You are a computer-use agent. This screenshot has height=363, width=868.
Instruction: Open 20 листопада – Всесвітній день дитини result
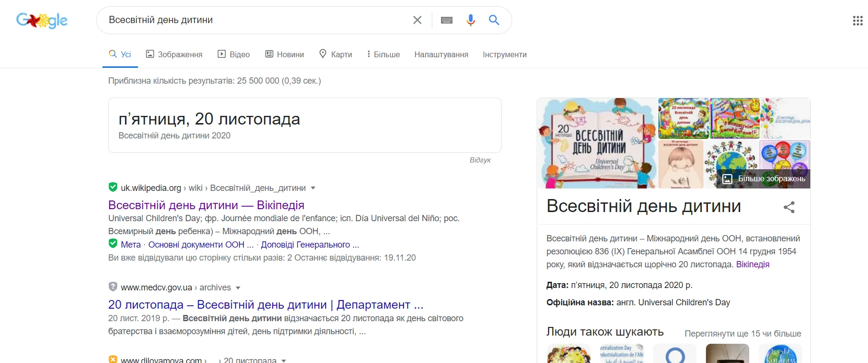coord(266,305)
